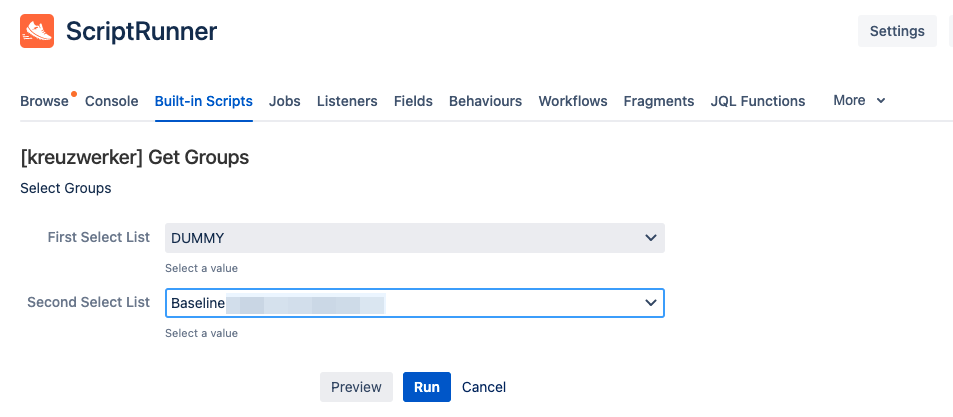Go to the Workflows tab
Image resolution: width=953 pixels, height=417 pixels.
click(x=573, y=101)
